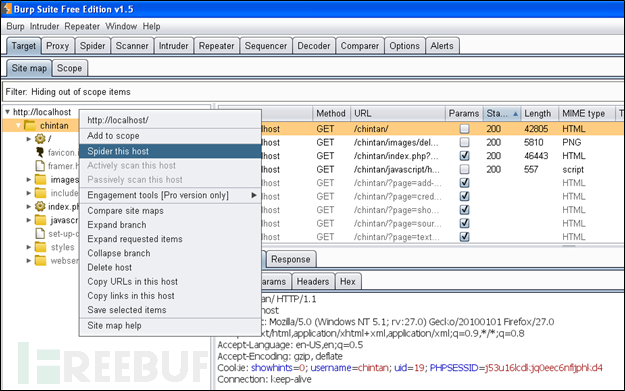Switch to the Proxy tab
Image resolution: width=625 pixels, height=391 pixels.
pyautogui.click(x=57, y=46)
